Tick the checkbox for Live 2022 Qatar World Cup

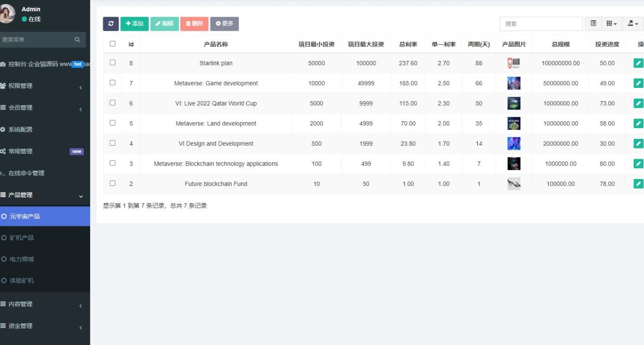click(113, 103)
